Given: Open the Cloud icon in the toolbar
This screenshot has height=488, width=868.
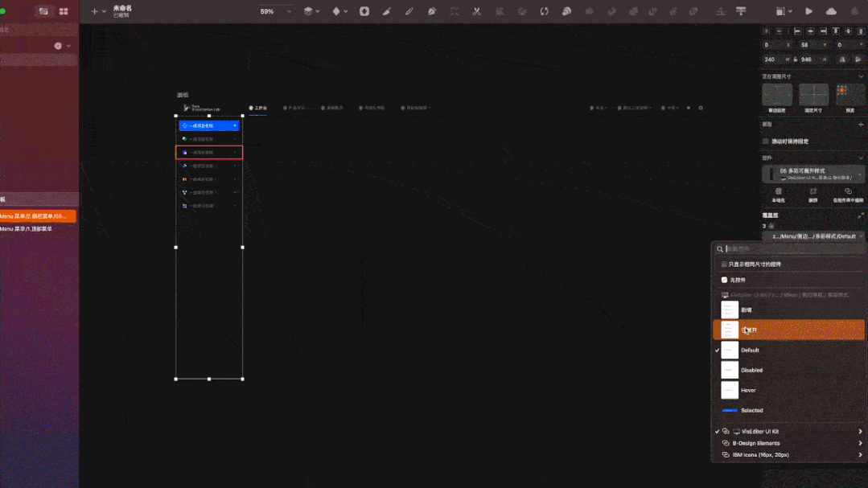Looking at the screenshot, I should pyautogui.click(x=831, y=11).
